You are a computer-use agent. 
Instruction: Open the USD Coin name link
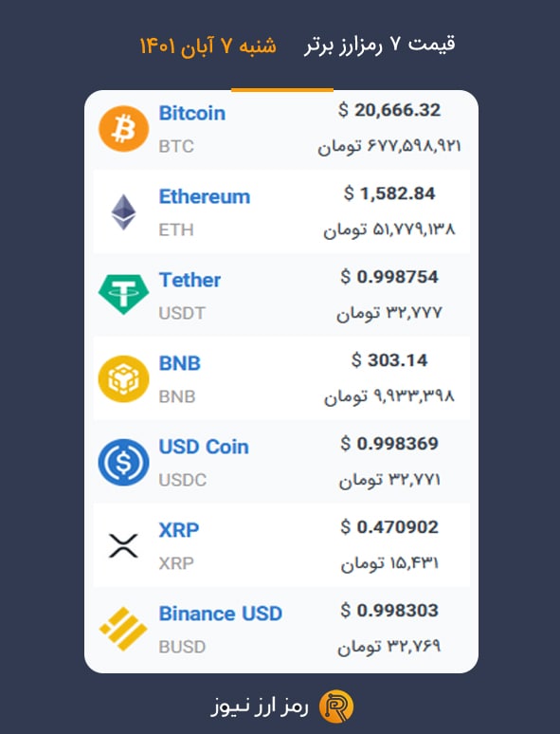point(204,447)
